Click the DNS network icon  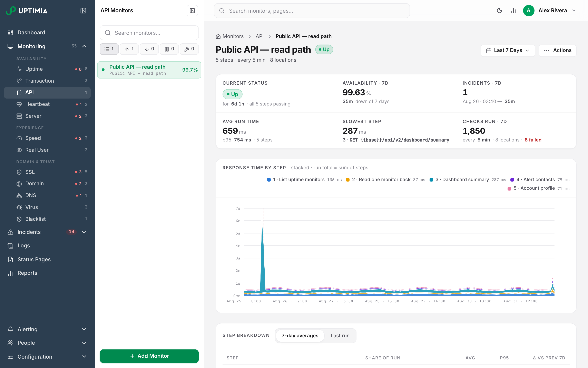(x=19, y=195)
